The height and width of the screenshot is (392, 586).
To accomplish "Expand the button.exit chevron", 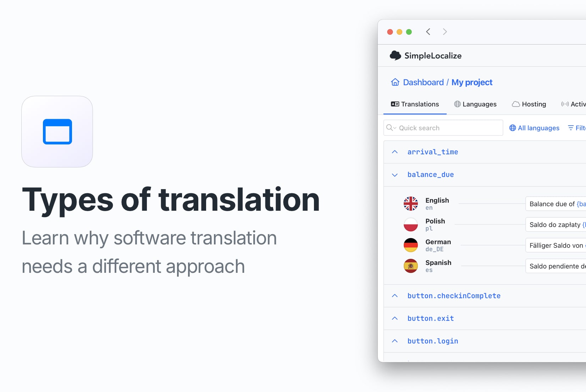I will point(395,318).
